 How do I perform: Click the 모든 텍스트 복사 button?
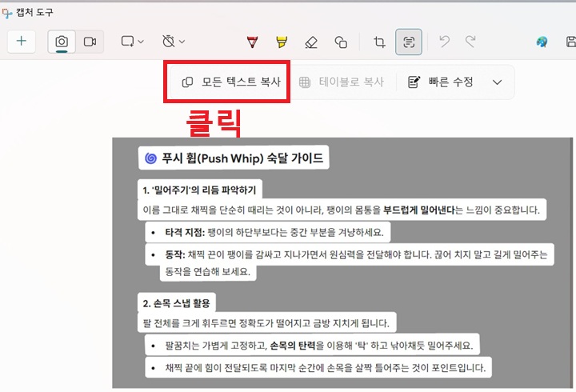[231, 82]
